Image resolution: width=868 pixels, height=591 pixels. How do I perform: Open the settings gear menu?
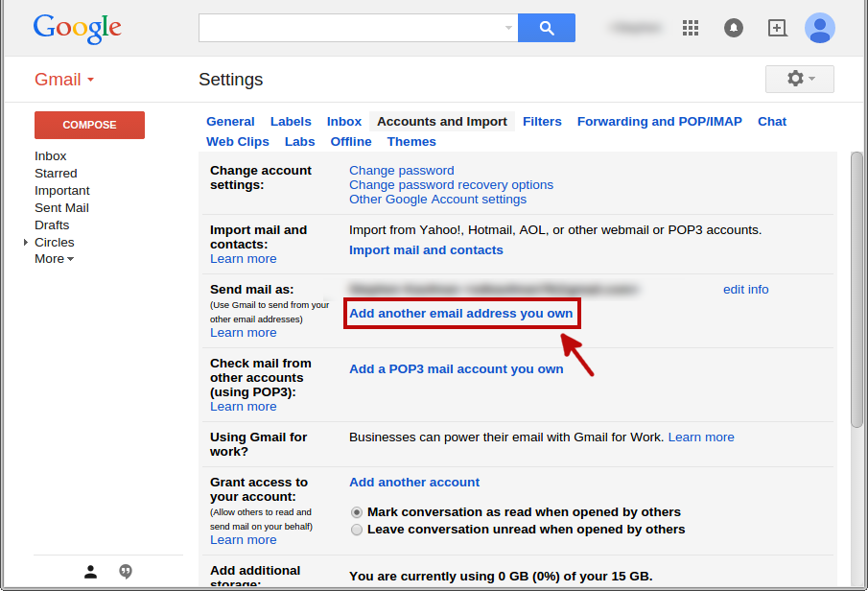(799, 79)
